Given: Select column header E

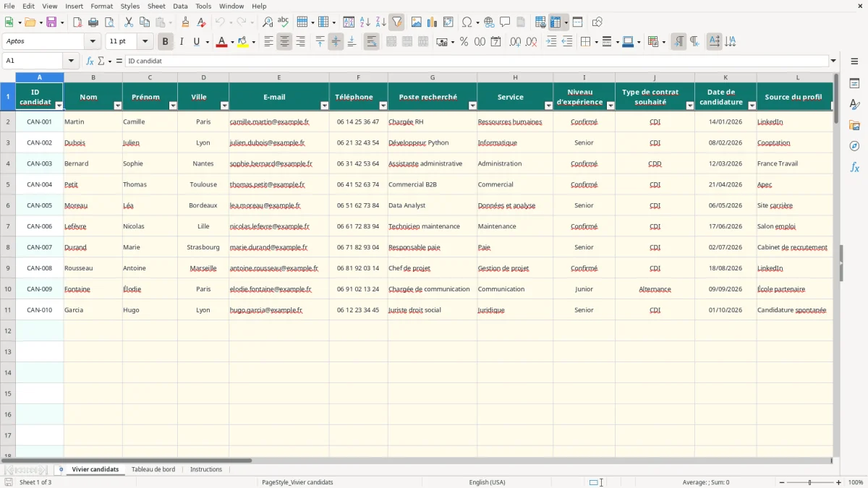Looking at the screenshot, I should 279,77.
